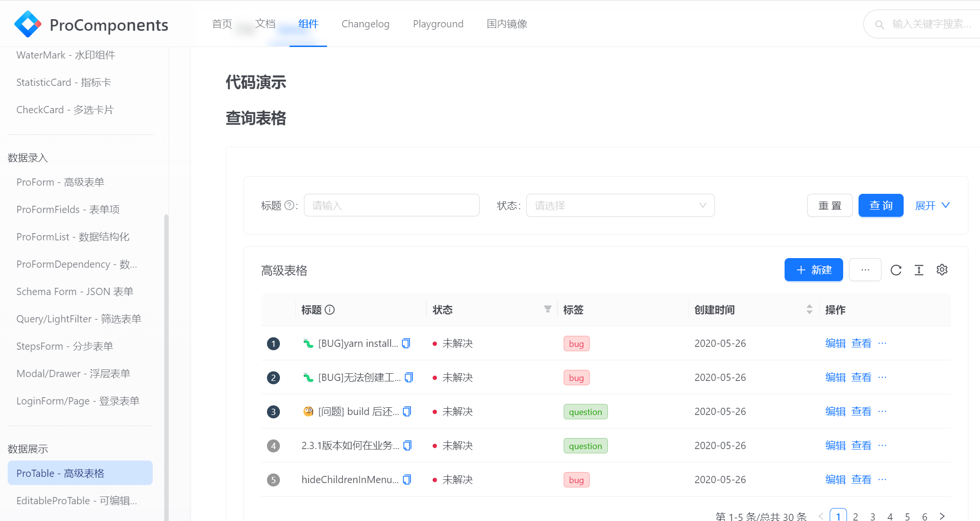Viewport: 980px width, 521px height.
Task: Open Modal/Drawer - 浮层表单 in sidebar
Action: pos(73,374)
